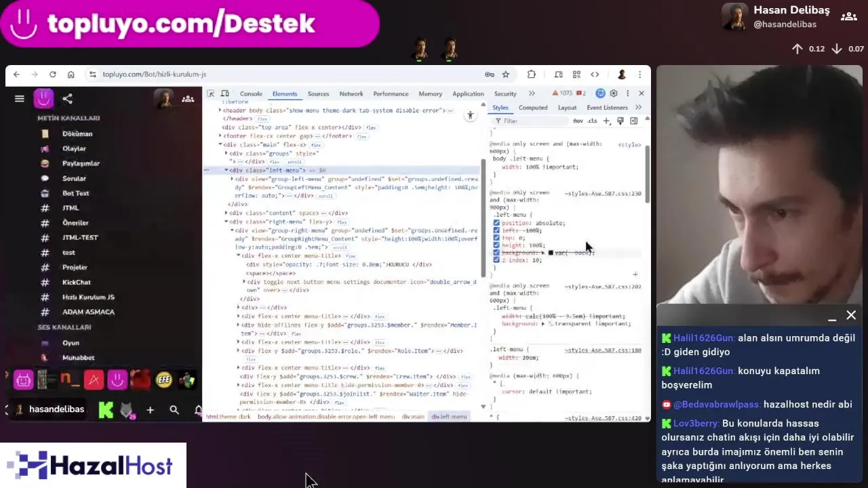Show more DevTools tabs with the chevron
The height and width of the screenshot is (488, 868).
click(532, 94)
